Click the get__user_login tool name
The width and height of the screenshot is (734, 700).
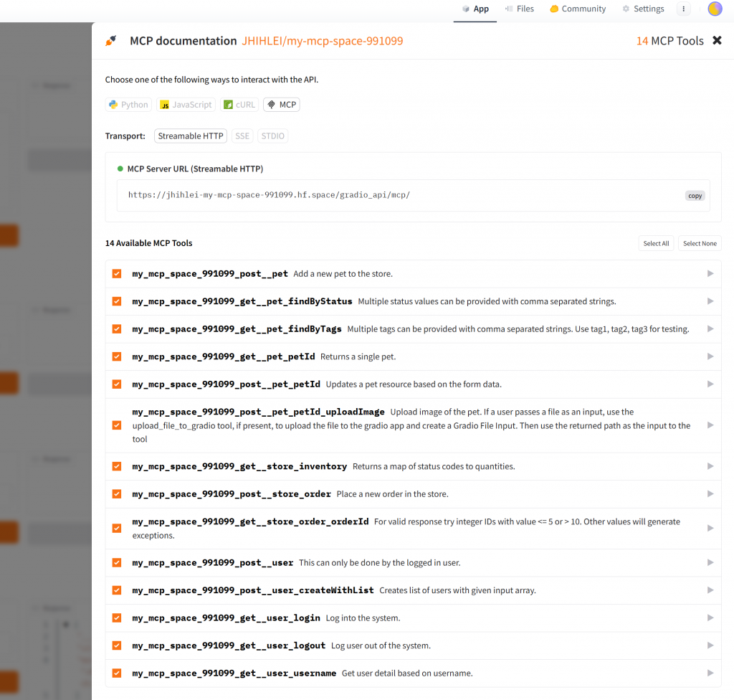(226, 618)
